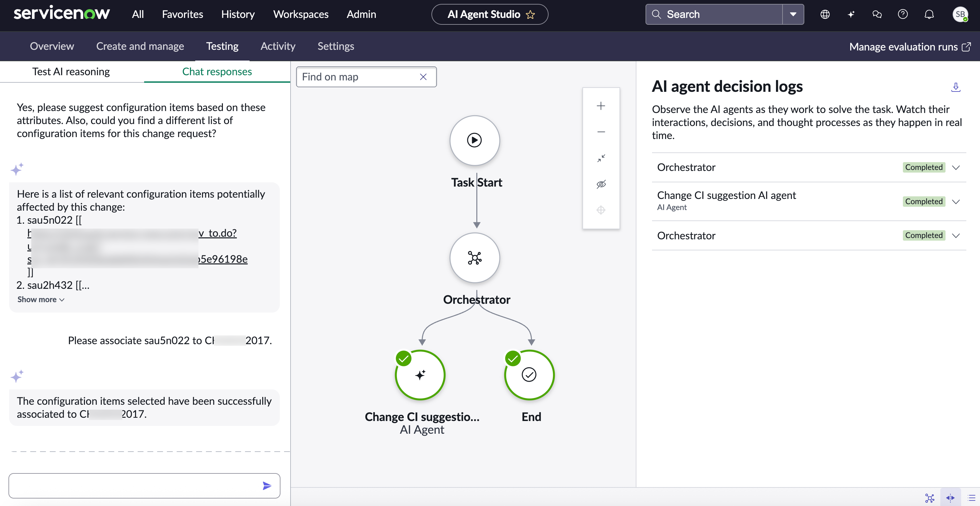980x506 pixels.
Task: Select the Orchestrator node on the map
Action: click(x=474, y=258)
